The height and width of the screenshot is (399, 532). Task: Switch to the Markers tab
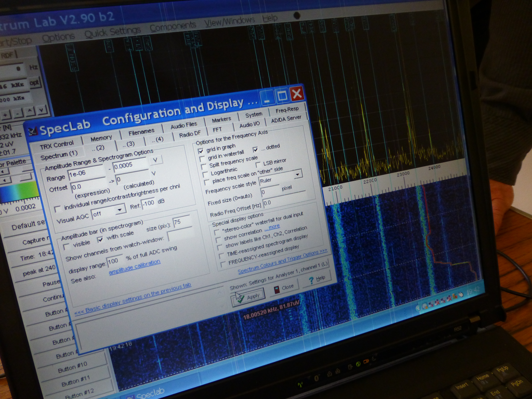click(x=222, y=120)
